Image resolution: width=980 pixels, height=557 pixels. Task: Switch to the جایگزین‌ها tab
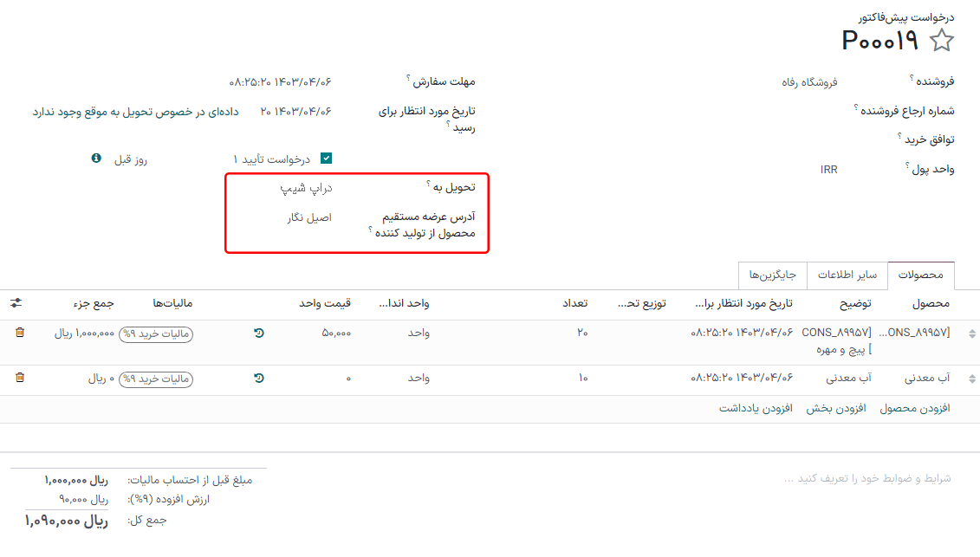[x=773, y=275]
